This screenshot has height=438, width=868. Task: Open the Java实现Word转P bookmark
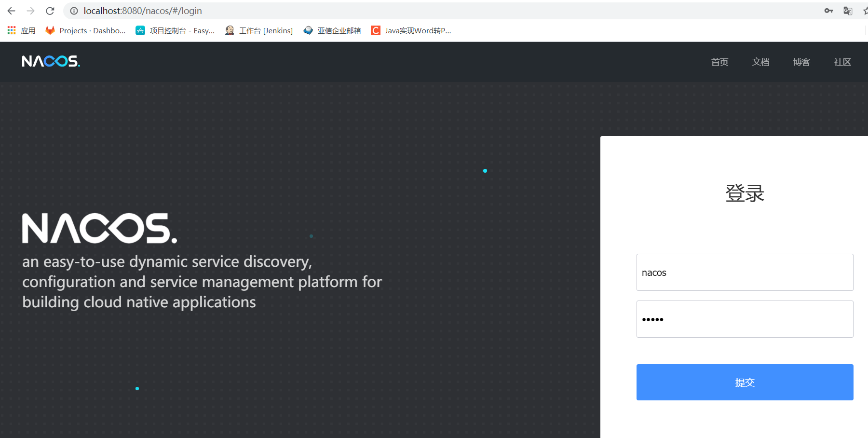click(x=411, y=30)
